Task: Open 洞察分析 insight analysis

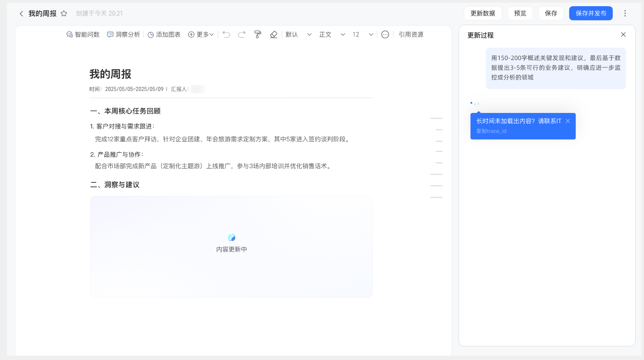Action: [123, 35]
